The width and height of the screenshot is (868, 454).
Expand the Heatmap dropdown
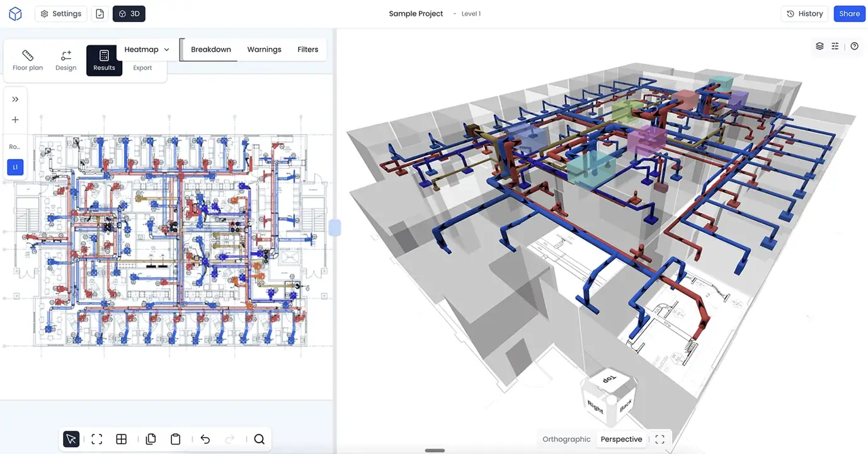pyautogui.click(x=147, y=49)
